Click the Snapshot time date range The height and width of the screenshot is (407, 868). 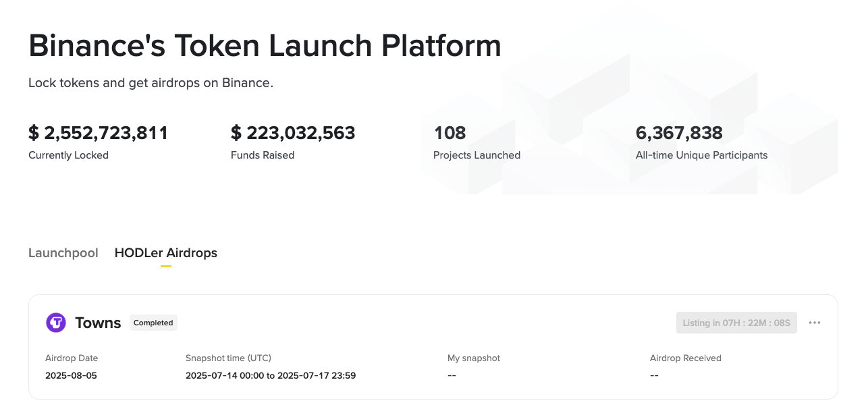point(271,375)
